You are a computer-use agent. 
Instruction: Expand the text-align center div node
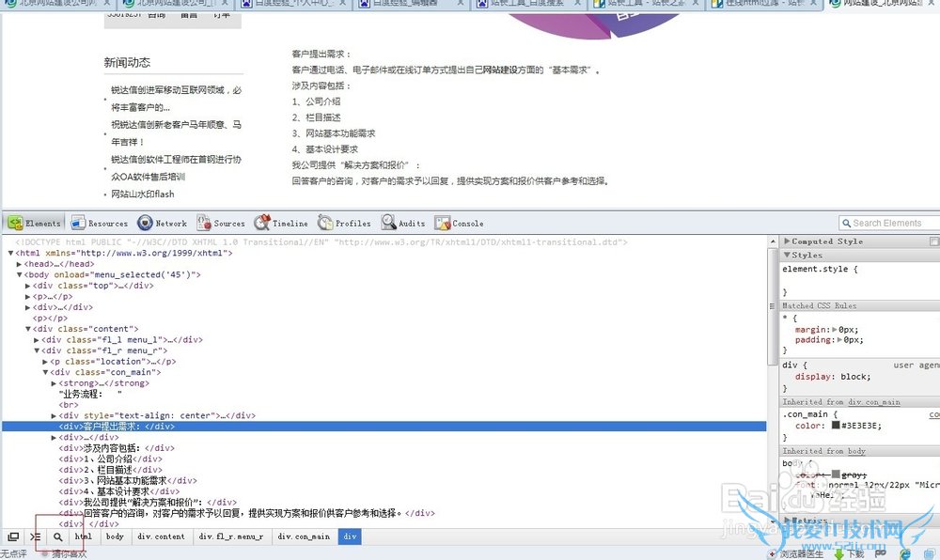click(54, 415)
